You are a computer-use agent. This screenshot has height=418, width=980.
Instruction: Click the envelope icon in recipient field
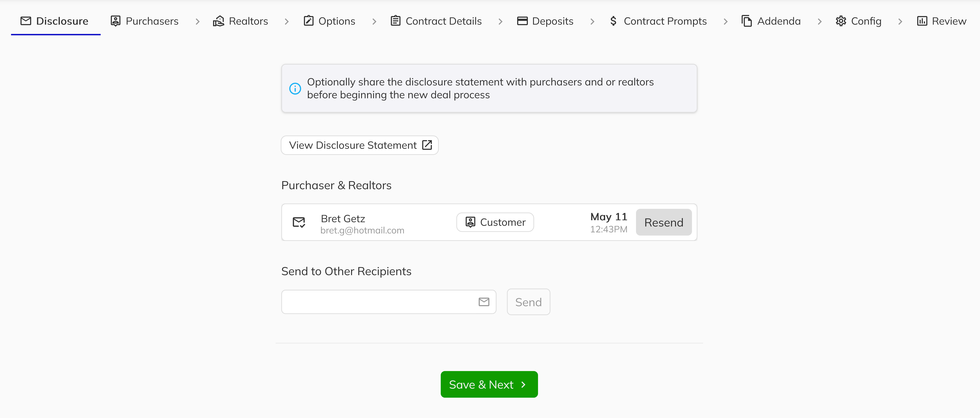484,302
